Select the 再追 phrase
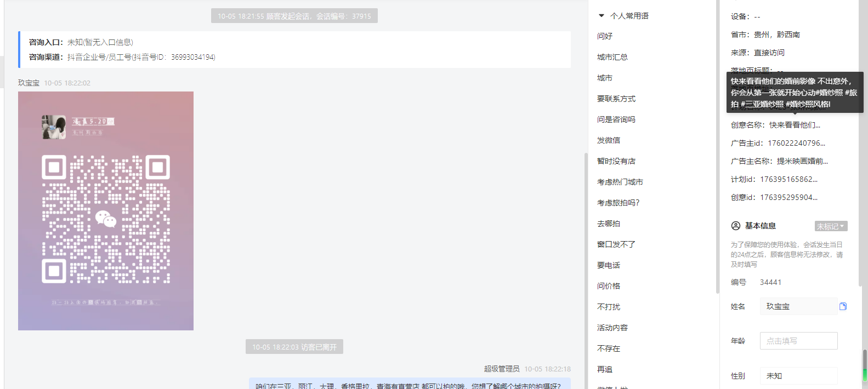The image size is (868, 389). 605,369
